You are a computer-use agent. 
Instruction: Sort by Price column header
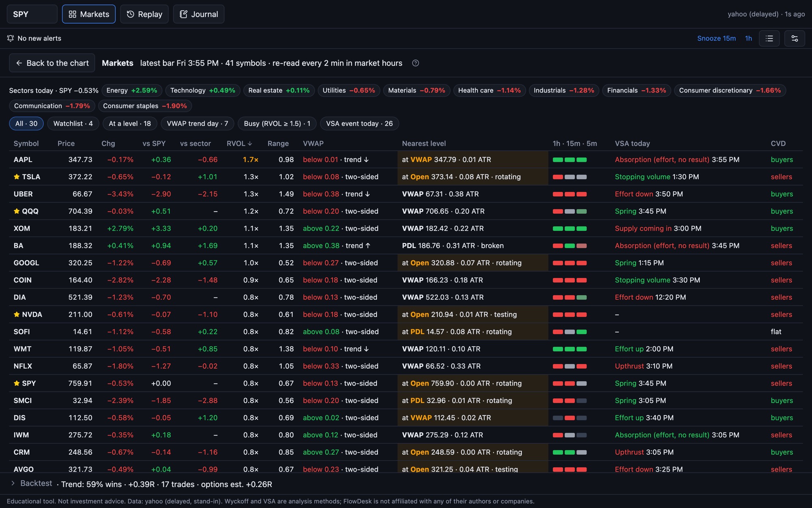[66, 143]
